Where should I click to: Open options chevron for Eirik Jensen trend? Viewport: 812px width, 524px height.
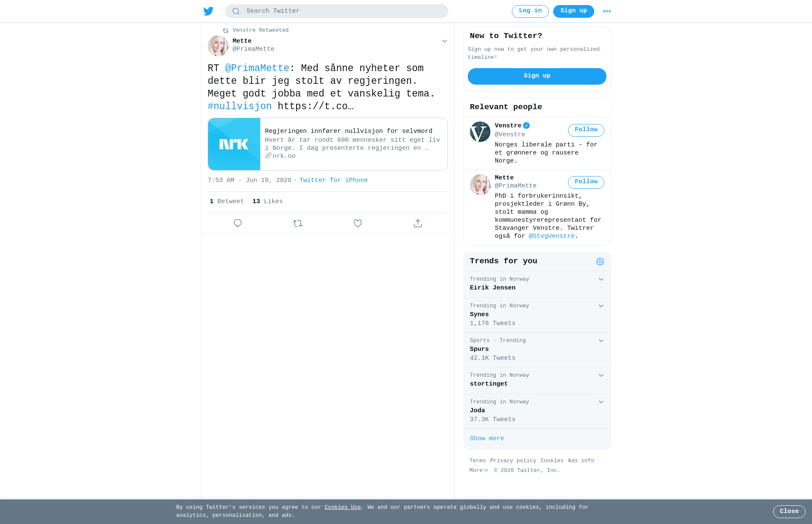(x=601, y=279)
